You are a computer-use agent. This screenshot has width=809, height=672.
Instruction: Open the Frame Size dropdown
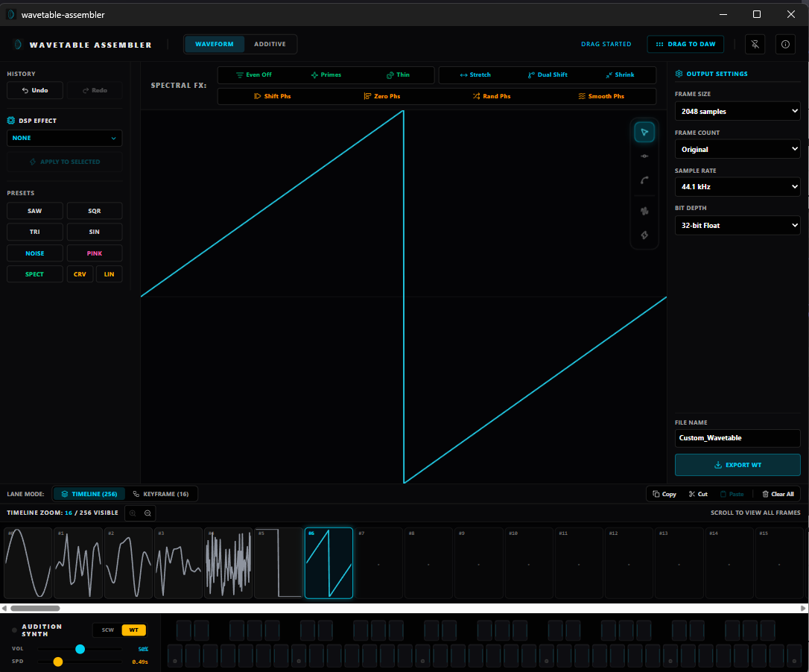tap(737, 112)
